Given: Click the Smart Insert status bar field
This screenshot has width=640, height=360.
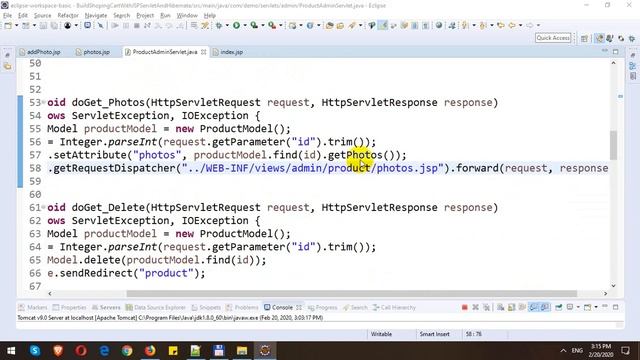Looking at the screenshot, I should [x=434, y=334].
